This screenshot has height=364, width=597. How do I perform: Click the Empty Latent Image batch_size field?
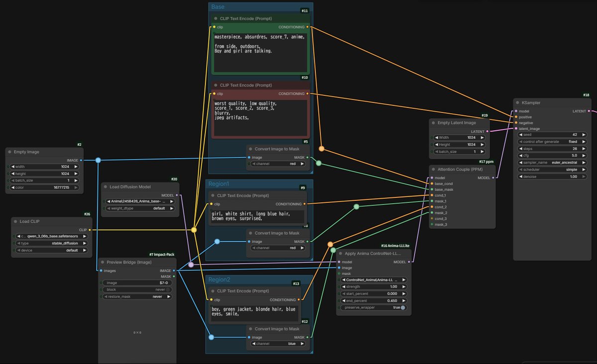(460, 151)
